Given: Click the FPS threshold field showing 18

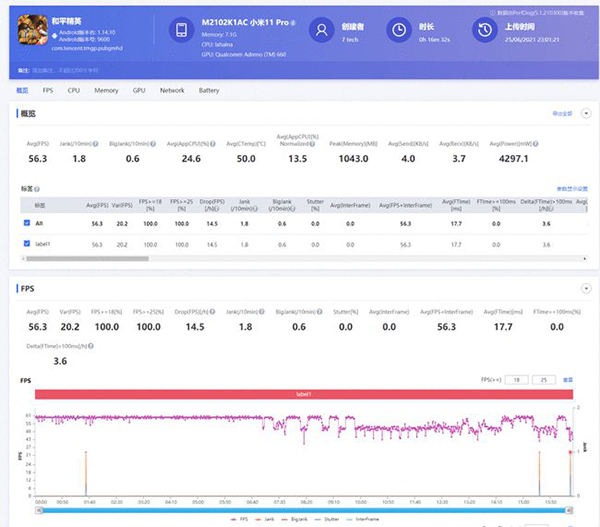Looking at the screenshot, I should click(x=516, y=380).
